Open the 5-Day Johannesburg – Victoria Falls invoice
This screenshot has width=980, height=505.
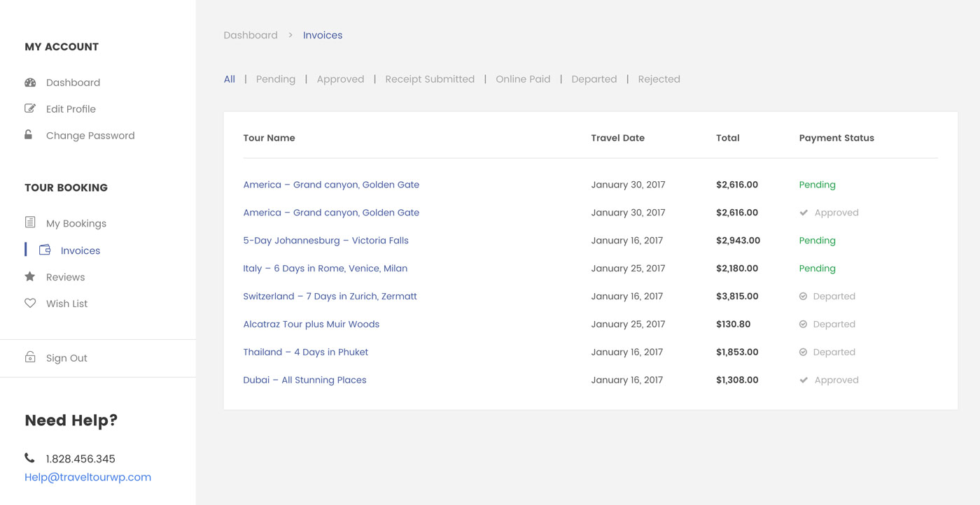click(325, 240)
